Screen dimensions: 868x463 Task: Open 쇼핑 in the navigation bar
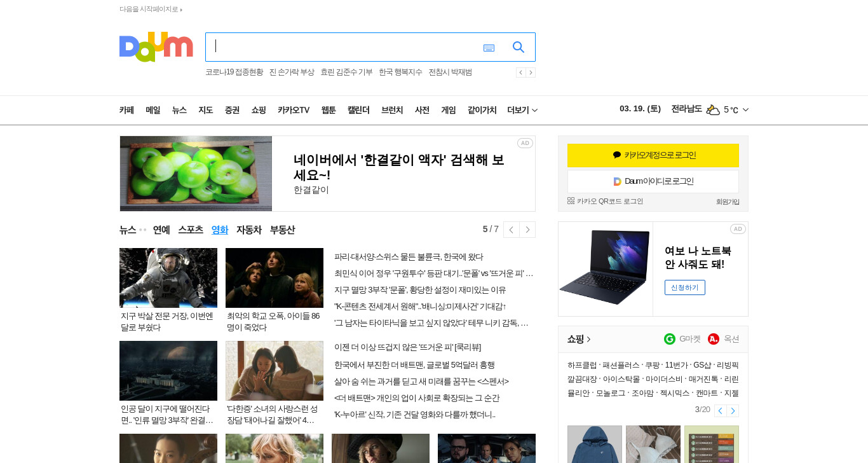[259, 110]
